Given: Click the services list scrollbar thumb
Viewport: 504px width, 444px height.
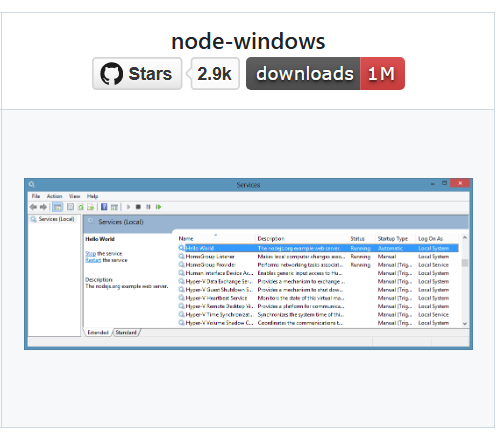Looking at the screenshot, I should [x=465, y=263].
